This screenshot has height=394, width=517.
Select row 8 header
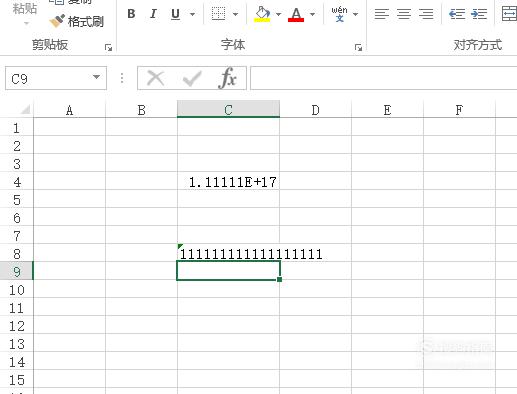click(x=17, y=254)
